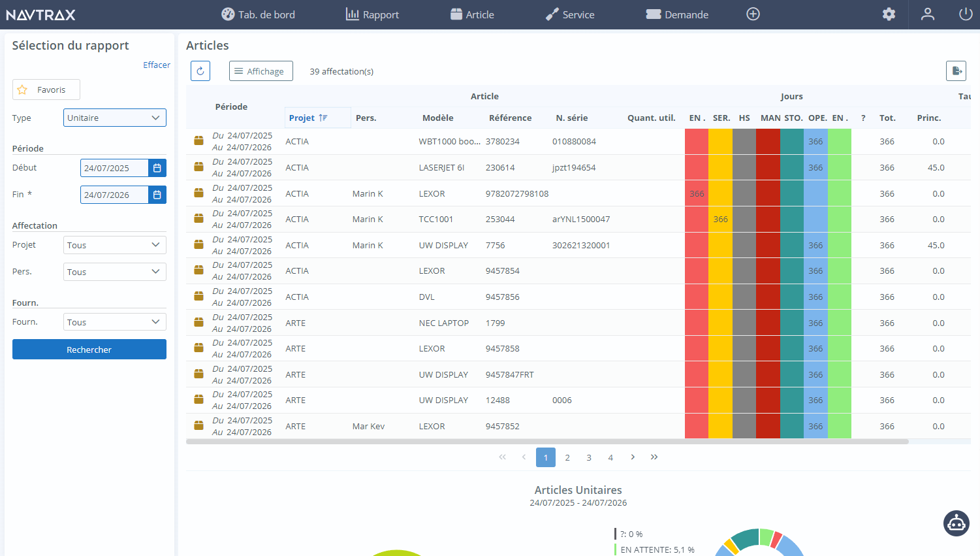Click the box icon for TCC1001 row
This screenshot has width=980, height=556.
point(199,219)
